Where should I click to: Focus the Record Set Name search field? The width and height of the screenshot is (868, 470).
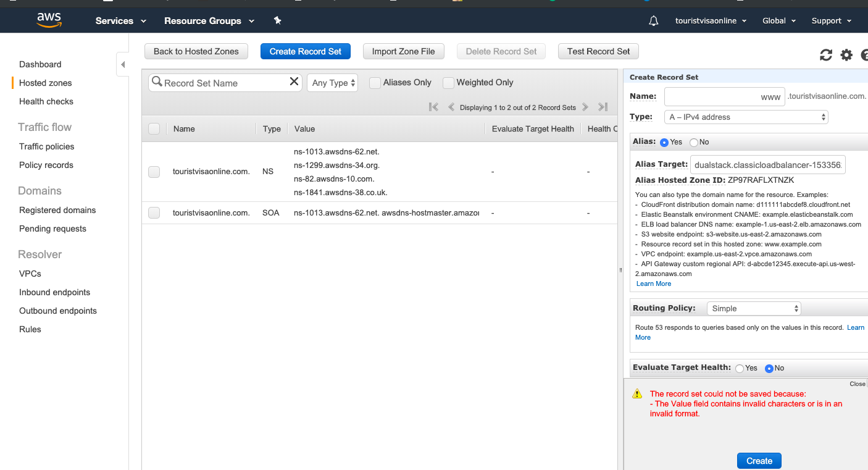click(225, 83)
